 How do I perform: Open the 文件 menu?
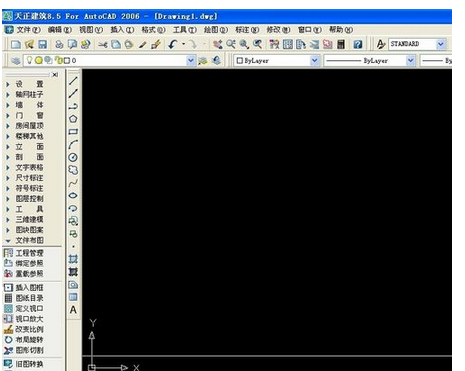tap(28, 30)
